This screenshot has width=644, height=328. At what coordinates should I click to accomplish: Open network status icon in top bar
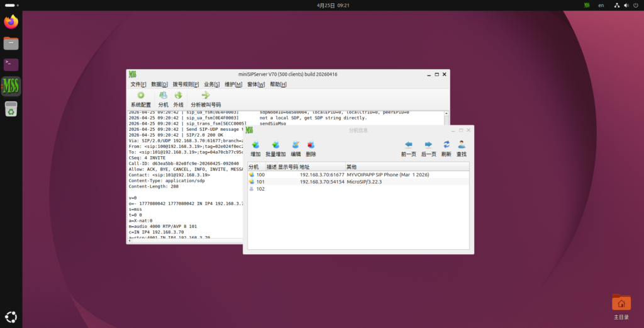616,5
